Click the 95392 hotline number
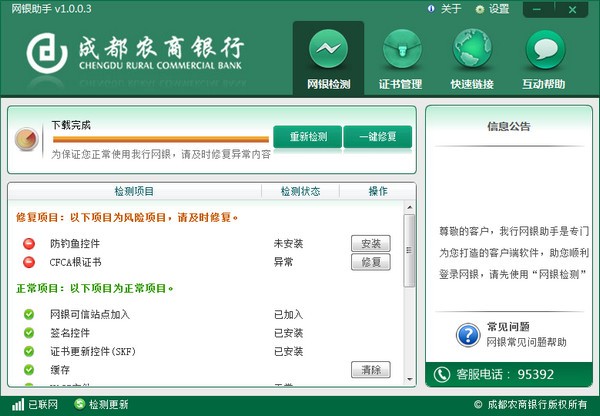This screenshot has width=600, height=416. pyautogui.click(x=535, y=374)
